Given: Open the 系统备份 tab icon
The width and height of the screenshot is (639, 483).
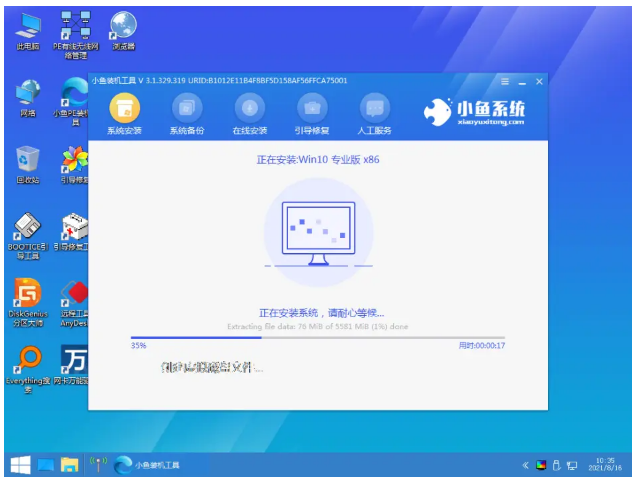Looking at the screenshot, I should click(187, 108).
